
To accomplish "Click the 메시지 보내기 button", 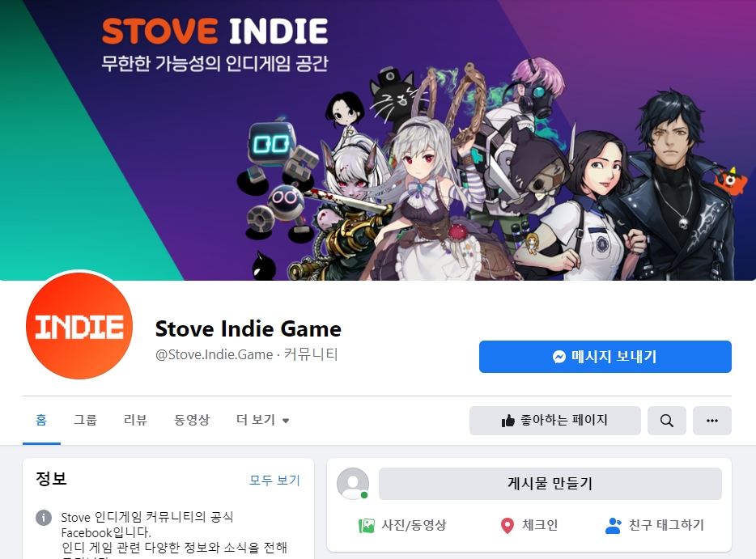I will pos(605,357).
